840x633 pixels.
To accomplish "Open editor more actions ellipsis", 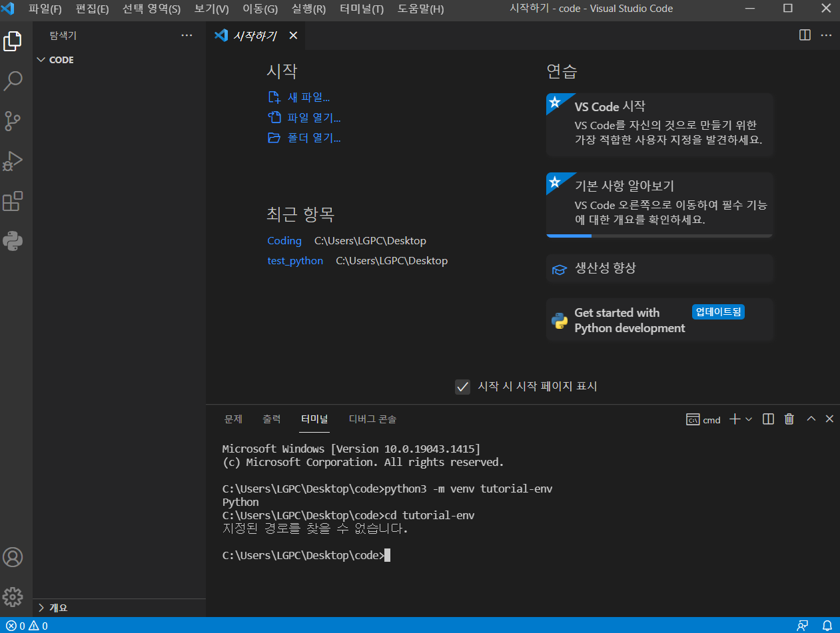I will coord(826,35).
